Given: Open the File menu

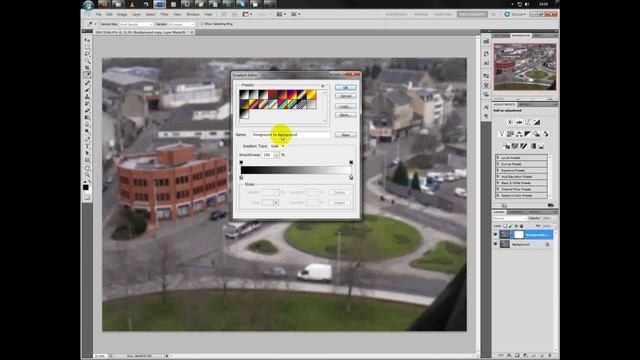Looking at the screenshot, I should [98, 14].
